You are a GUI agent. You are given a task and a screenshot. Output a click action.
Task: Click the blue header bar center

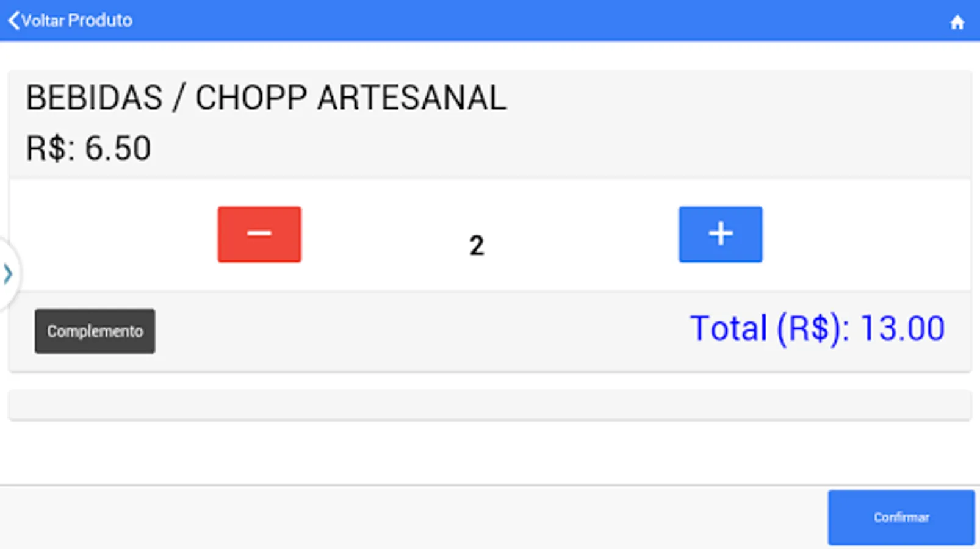[490, 21]
